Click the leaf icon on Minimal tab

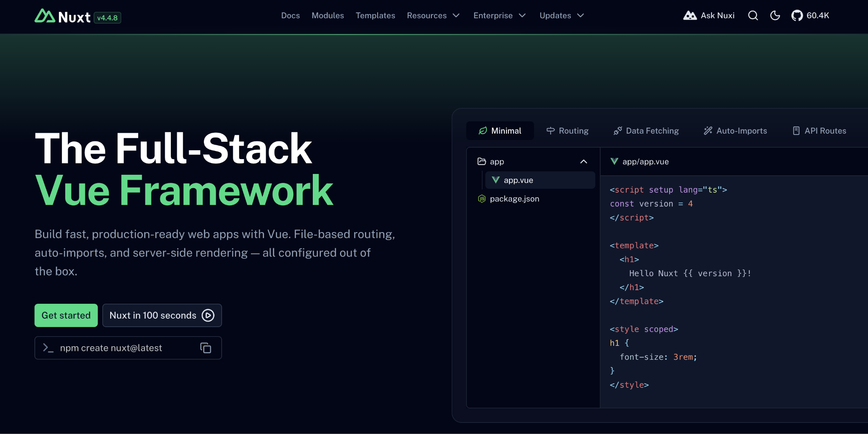click(483, 131)
